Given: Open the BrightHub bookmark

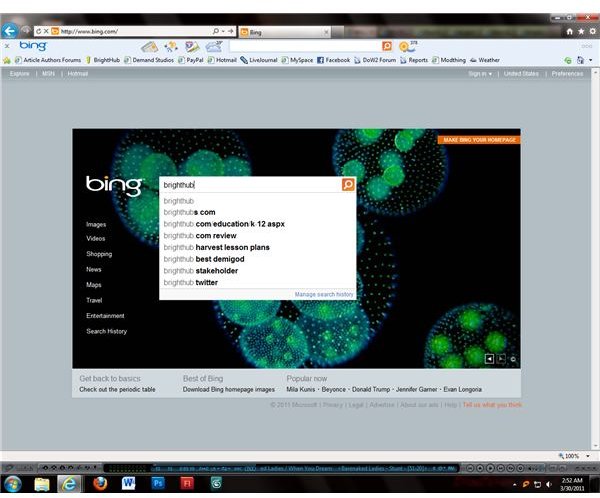Looking at the screenshot, I should click(x=103, y=60).
